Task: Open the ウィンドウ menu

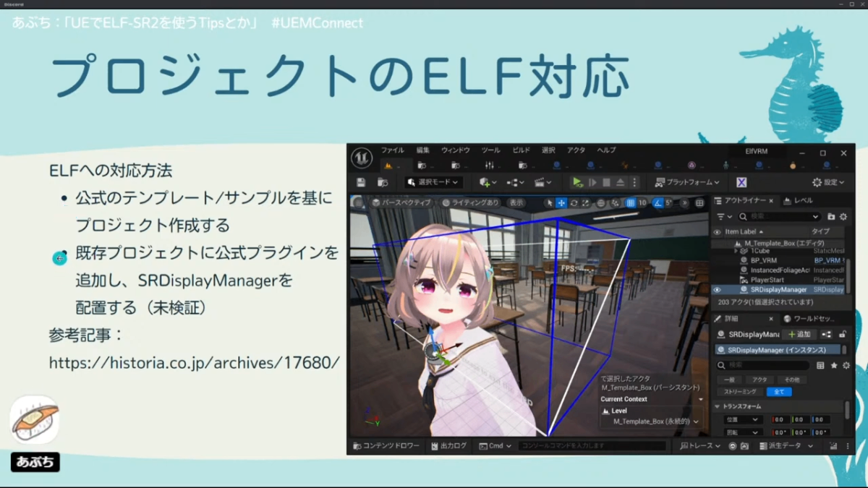Action: [456, 150]
